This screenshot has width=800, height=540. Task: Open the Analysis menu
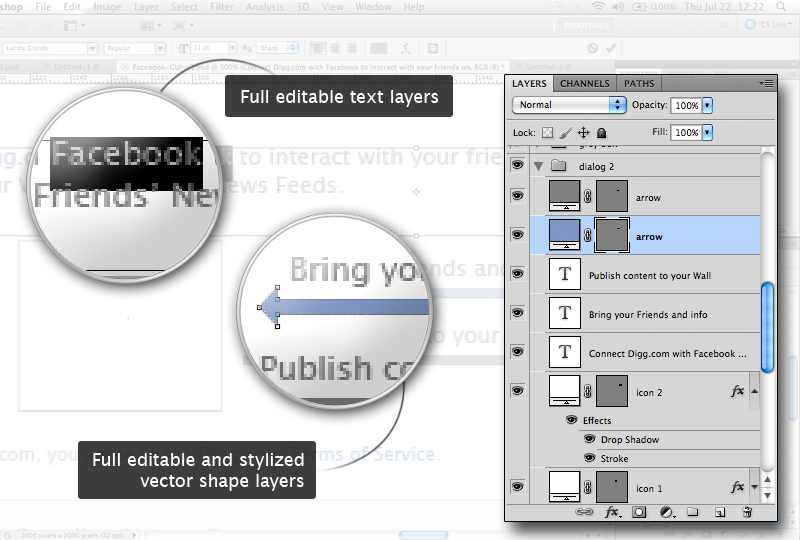265,7
